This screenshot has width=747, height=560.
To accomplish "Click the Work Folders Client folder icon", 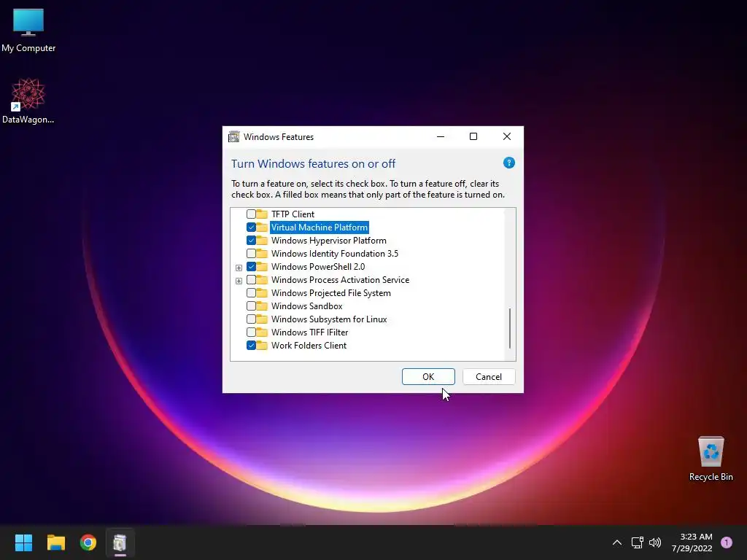I will point(262,345).
